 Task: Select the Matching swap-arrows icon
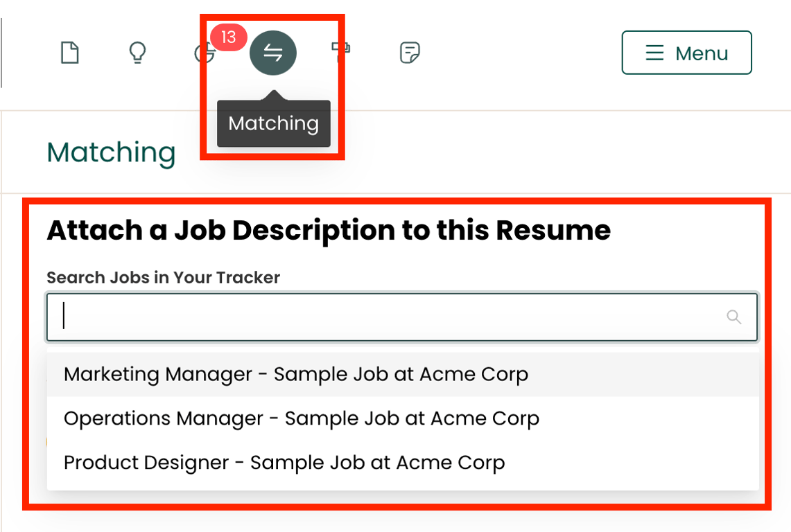(x=273, y=53)
